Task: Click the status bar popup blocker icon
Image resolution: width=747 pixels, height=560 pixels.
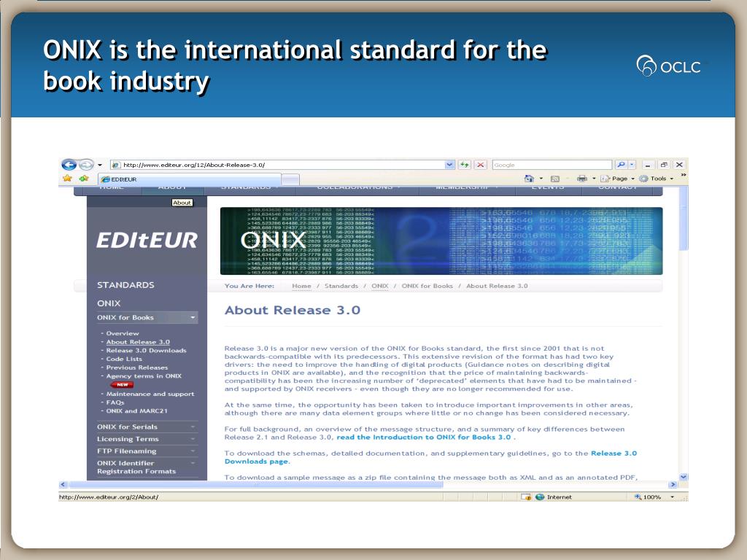Action: 526,497
